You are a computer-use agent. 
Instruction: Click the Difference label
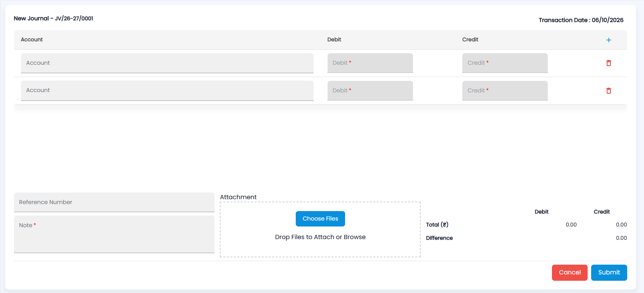(x=439, y=238)
